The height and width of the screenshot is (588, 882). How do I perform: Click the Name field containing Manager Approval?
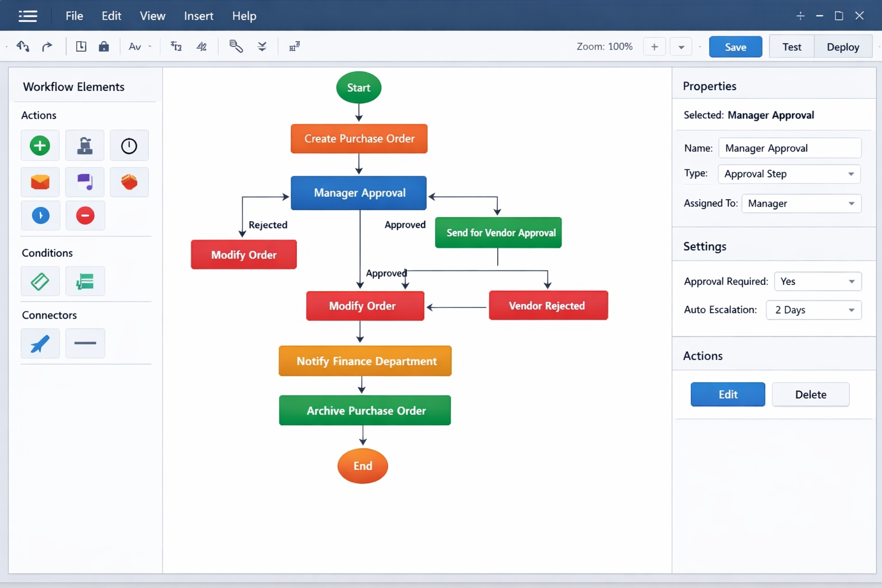click(x=790, y=148)
